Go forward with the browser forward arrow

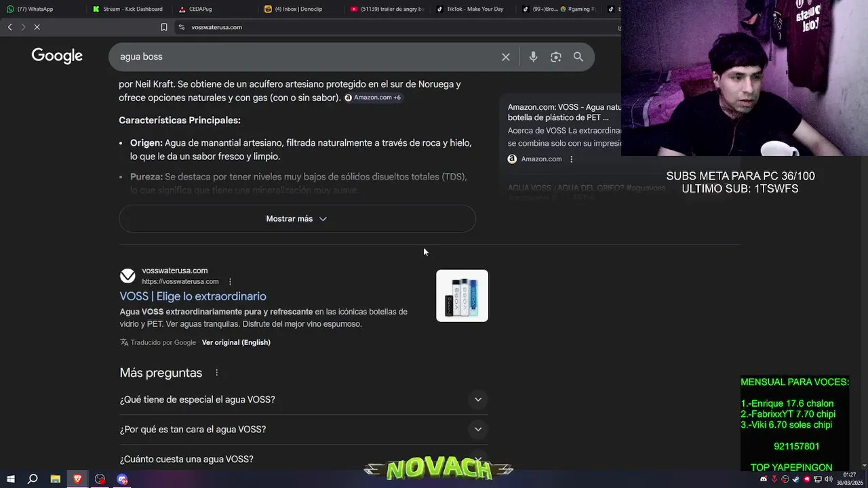pos(23,27)
